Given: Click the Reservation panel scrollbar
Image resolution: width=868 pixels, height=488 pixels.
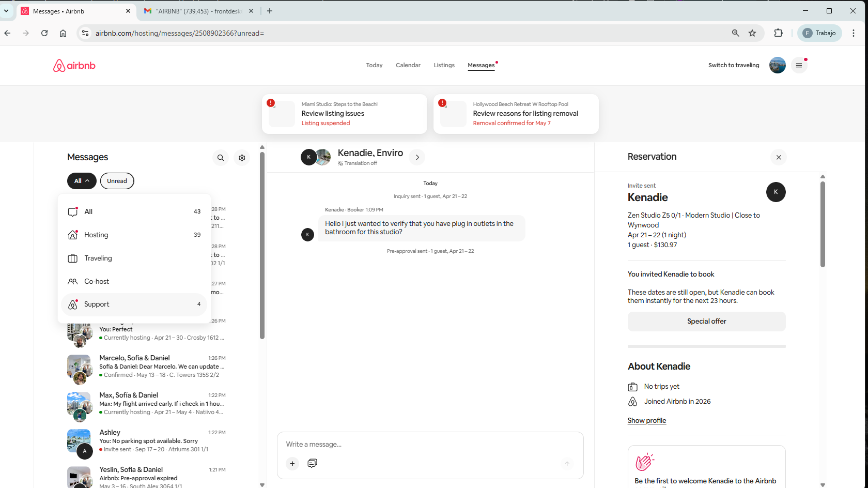Looking at the screenshot, I should click(x=823, y=224).
